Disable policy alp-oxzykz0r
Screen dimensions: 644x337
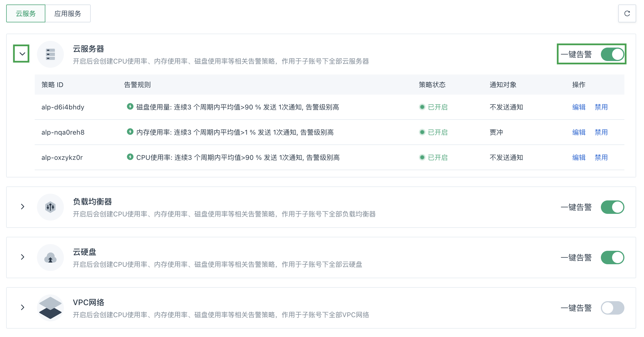(x=601, y=157)
